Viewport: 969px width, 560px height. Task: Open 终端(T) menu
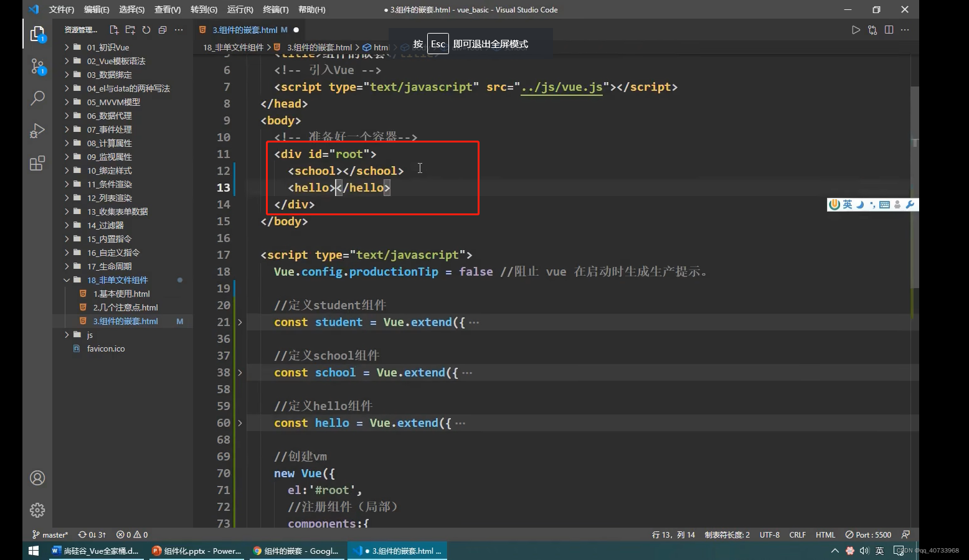click(275, 9)
